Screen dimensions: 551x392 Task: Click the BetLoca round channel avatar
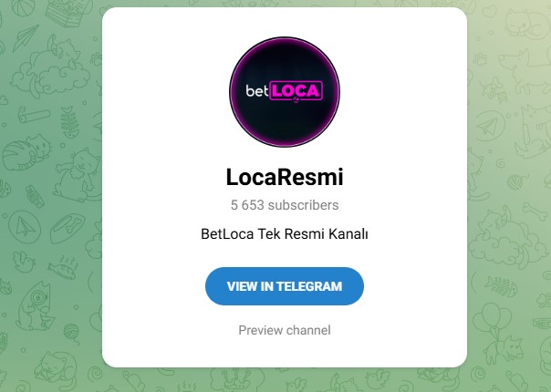click(285, 92)
